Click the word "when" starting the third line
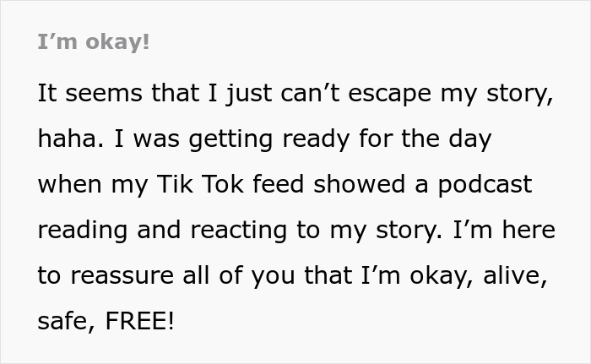This screenshot has height=364, width=591. tap(68, 184)
